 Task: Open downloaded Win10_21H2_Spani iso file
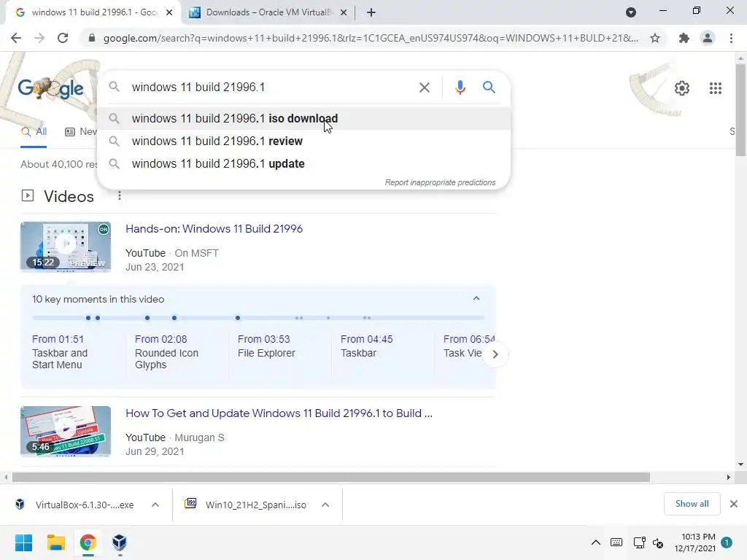click(x=246, y=505)
